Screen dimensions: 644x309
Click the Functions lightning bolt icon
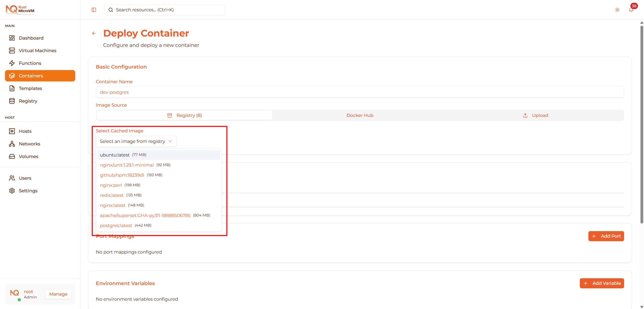coord(12,63)
